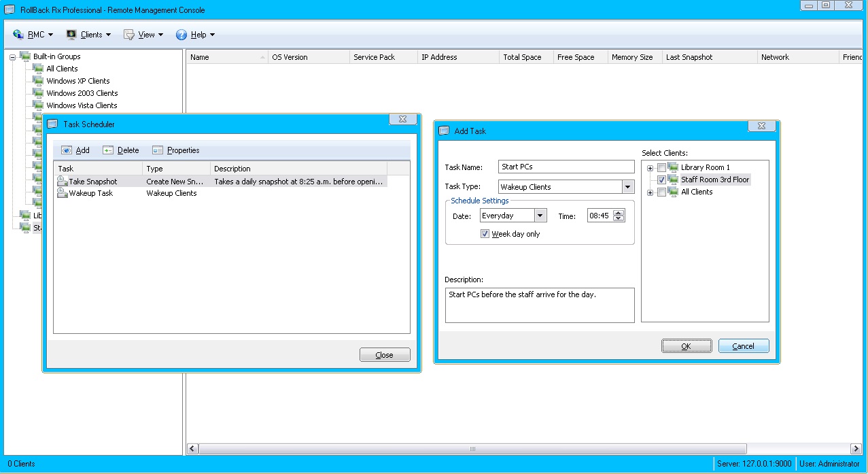Click the Add task icon
Viewport: 868px width, 474px height.
tap(67, 150)
